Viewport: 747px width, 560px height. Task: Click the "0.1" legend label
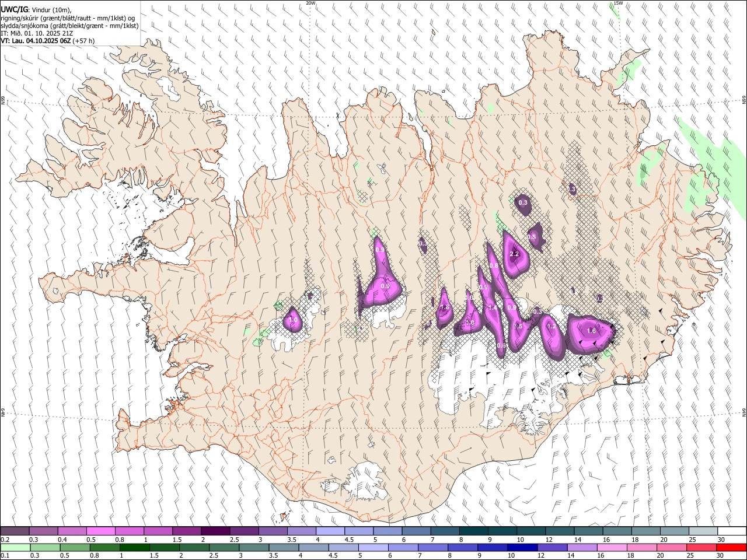[4, 556]
